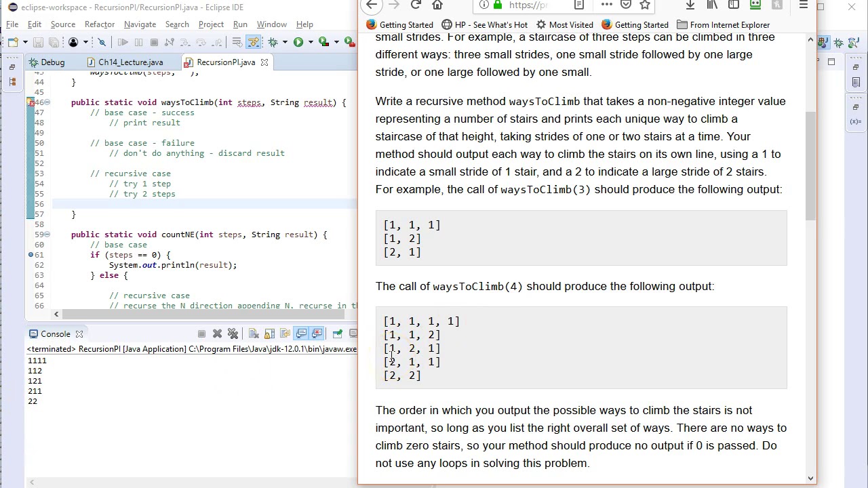Click the browser Home button
The image size is (868, 488).
point(437,5)
